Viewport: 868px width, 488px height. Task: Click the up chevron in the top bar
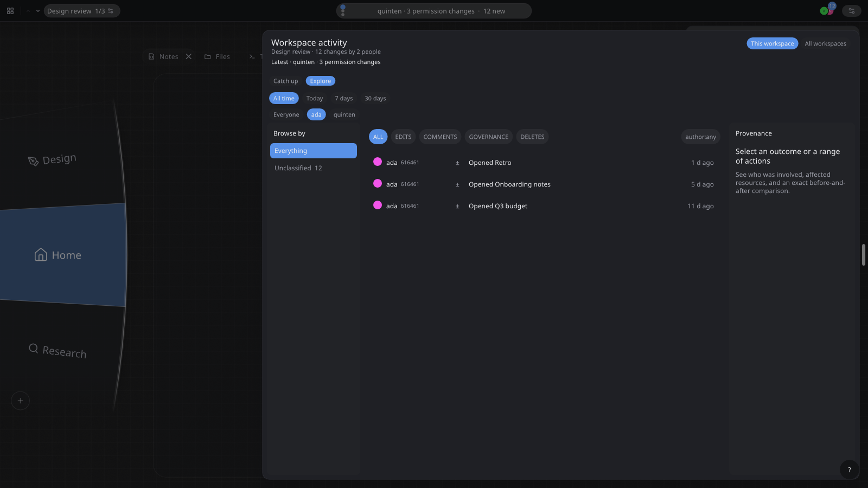tap(28, 11)
